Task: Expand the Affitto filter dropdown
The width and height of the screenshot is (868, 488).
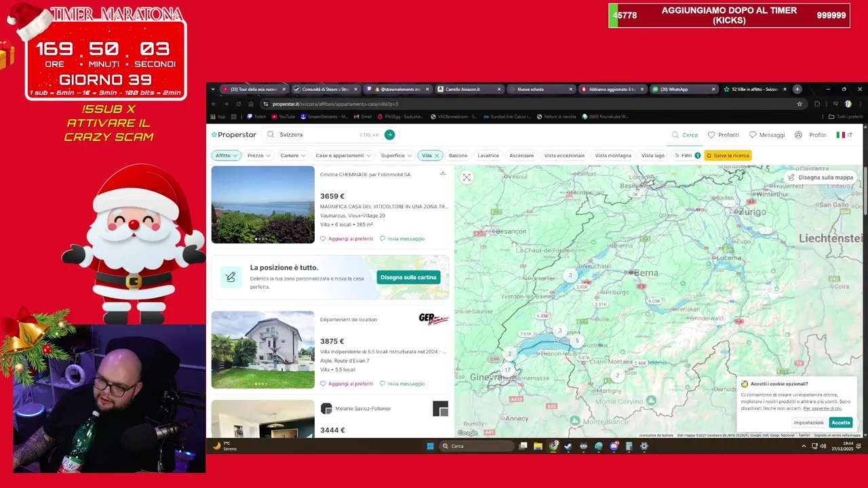Action: [x=226, y=155]
